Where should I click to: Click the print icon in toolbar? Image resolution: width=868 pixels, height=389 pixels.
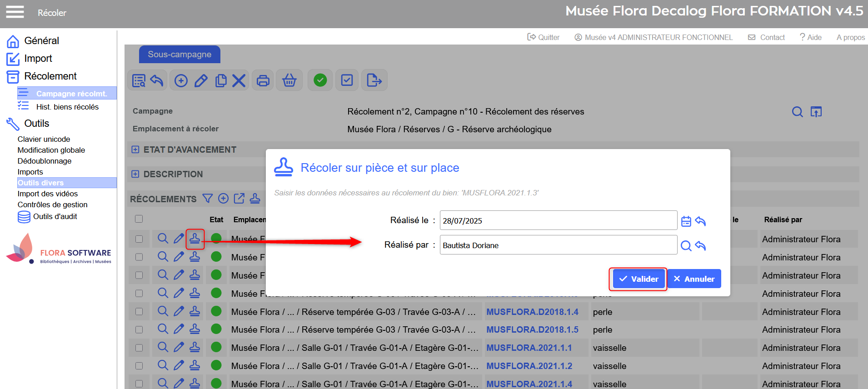point(263,81)
